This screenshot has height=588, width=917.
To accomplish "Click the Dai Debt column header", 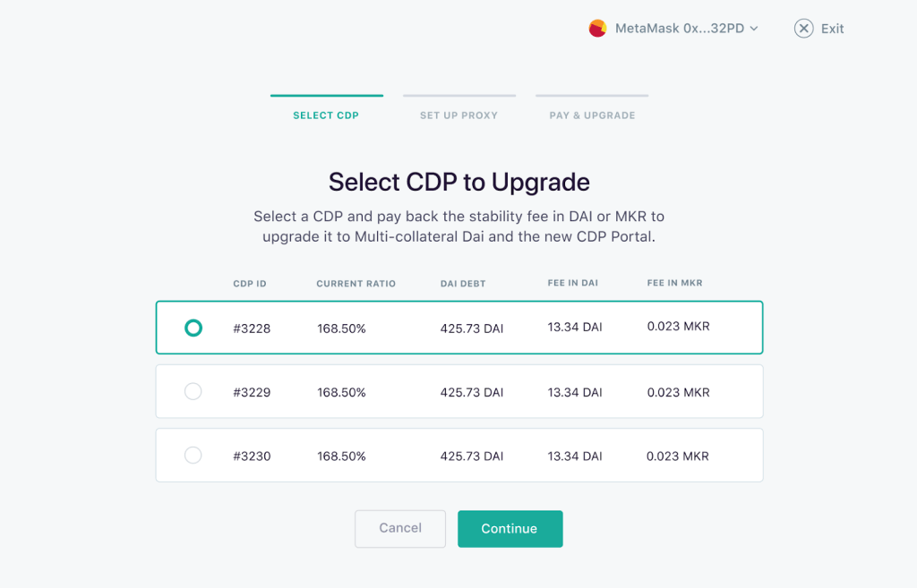I will (463, 284).
